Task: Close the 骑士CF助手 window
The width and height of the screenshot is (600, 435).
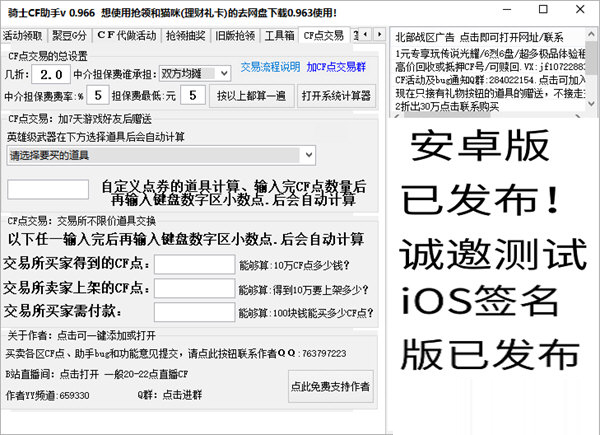Action: click(x=580, y=10)
